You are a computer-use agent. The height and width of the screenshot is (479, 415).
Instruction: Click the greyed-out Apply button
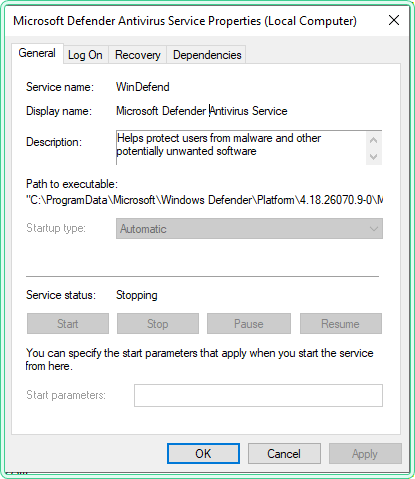(365, 453)
